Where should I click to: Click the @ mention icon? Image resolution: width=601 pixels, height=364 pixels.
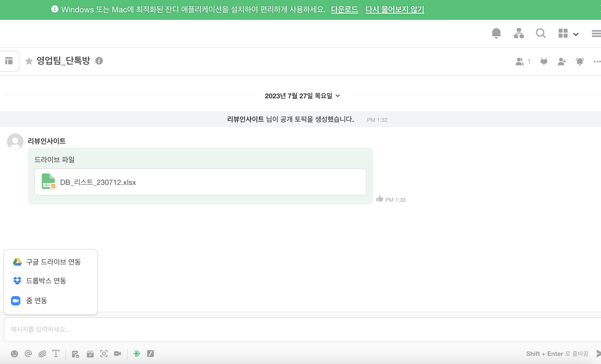[28, 354]
